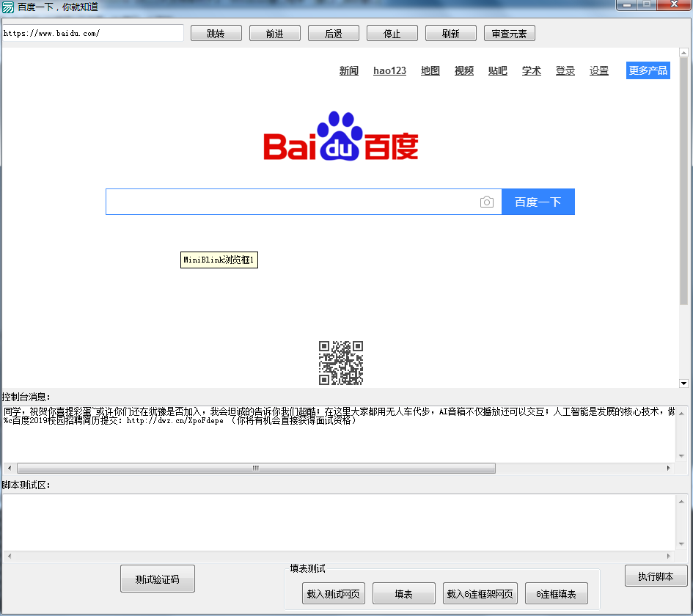The height and width of the screenshot is (616, 693).
Task: Click the 更多产品 more products button
Action: coord(648,70)
